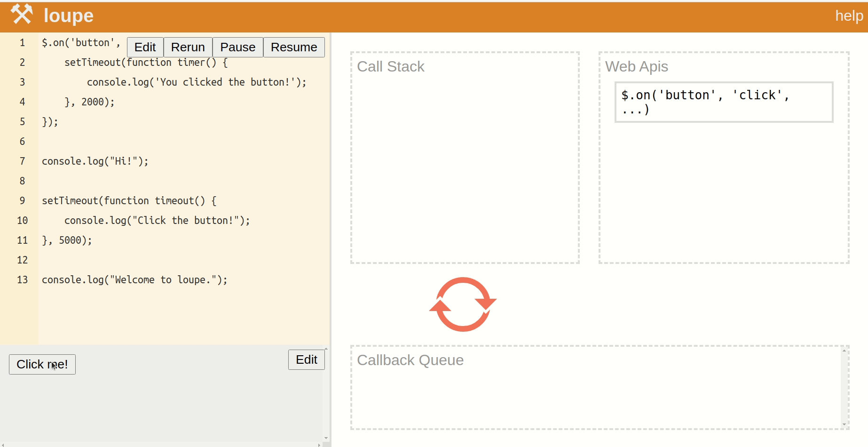The image size is (868, 447).
Task: Pause the execution
Action: tap(237, 47)
